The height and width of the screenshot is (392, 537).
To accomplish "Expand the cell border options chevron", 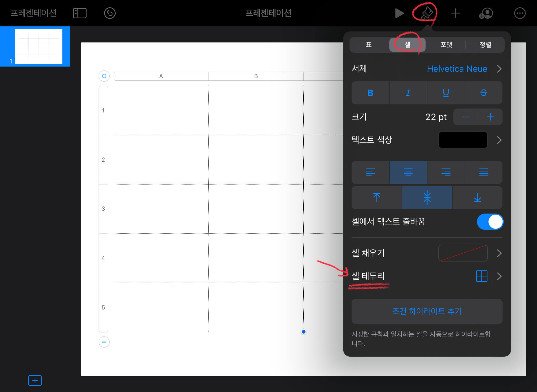I will [499, 276].
